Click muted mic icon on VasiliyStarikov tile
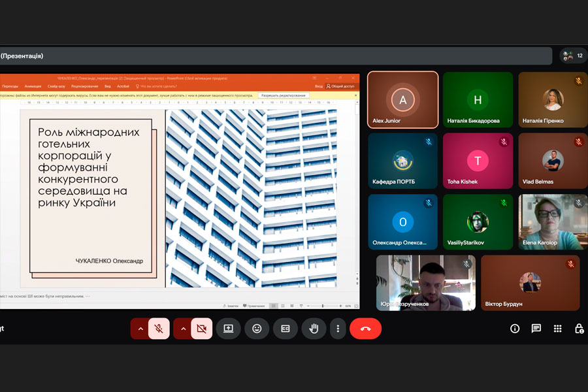 [x=504, y=203]
